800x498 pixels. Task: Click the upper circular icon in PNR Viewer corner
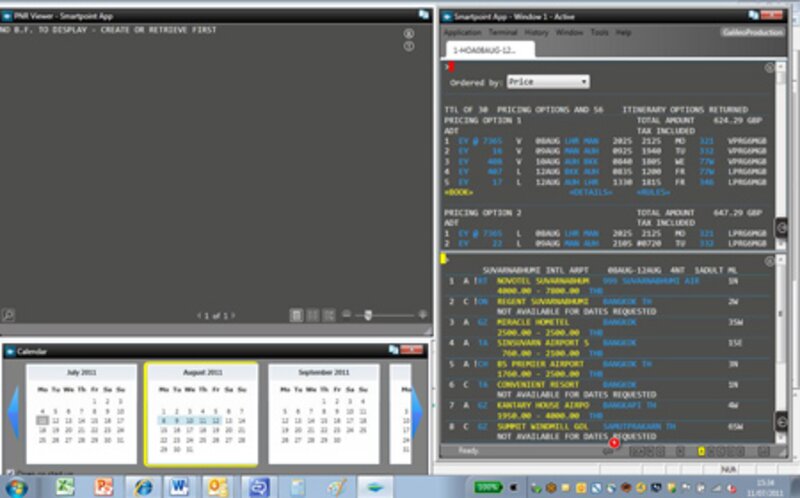(x=409, y=34)
